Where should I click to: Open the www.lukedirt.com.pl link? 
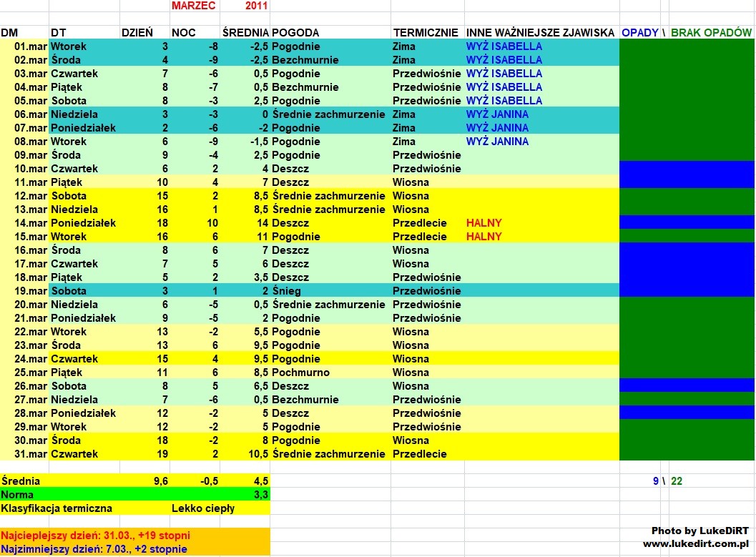(696, 544)
